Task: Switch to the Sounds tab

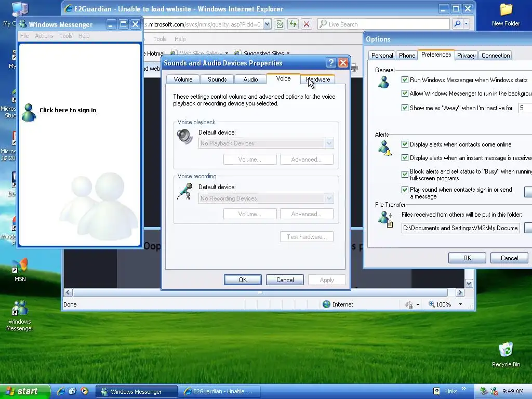Action: coord(217,79)
